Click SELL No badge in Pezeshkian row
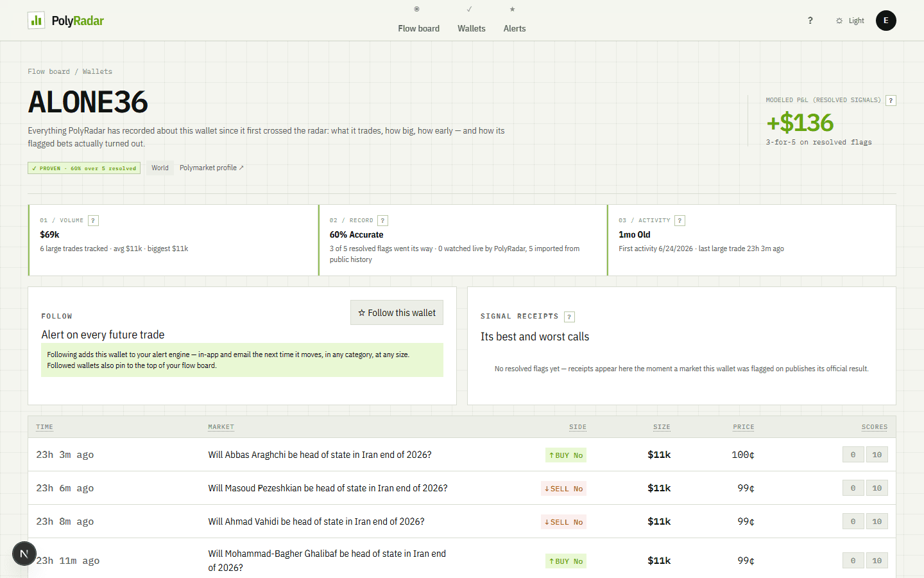 tap(564, 489)
